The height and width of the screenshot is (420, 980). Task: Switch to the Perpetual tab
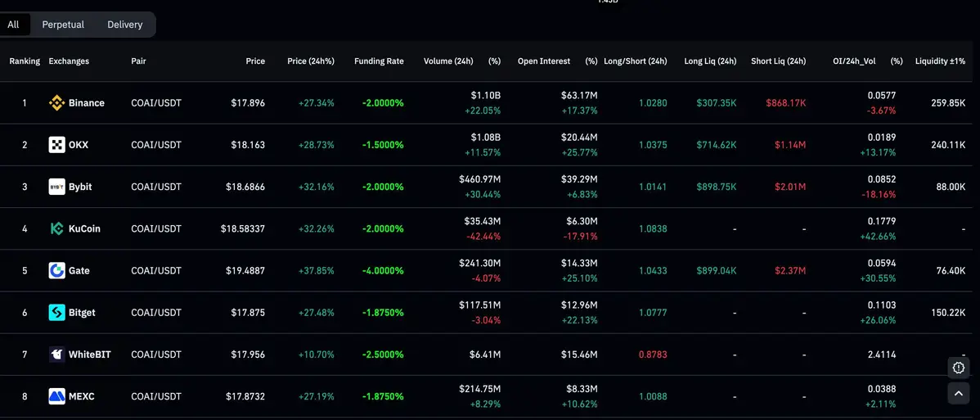click(x=63, y=25)
